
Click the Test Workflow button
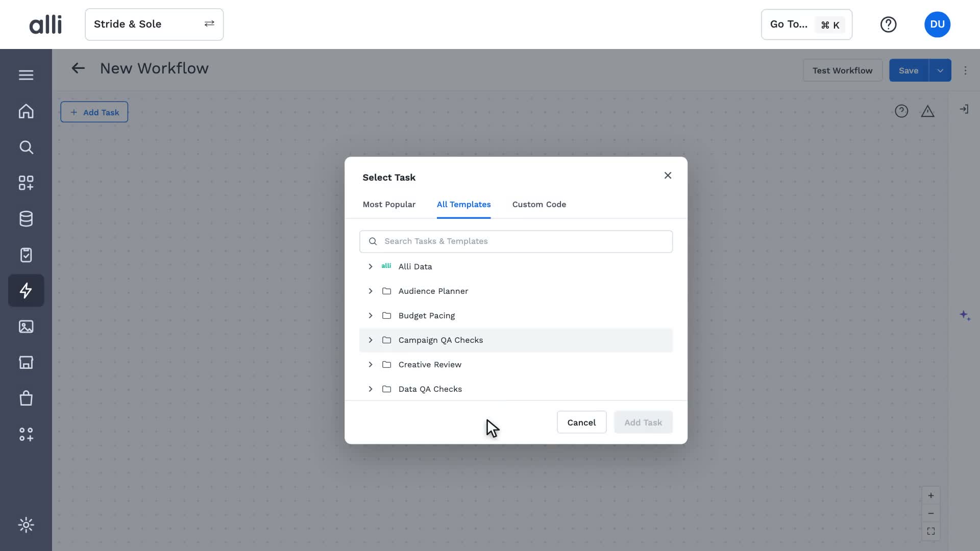(x=843, y=70)
